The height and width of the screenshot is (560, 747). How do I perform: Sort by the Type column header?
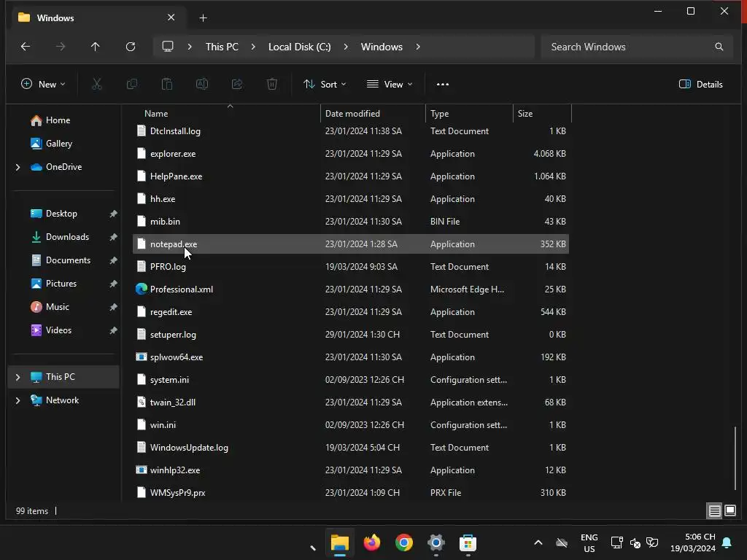coord(439,114)
